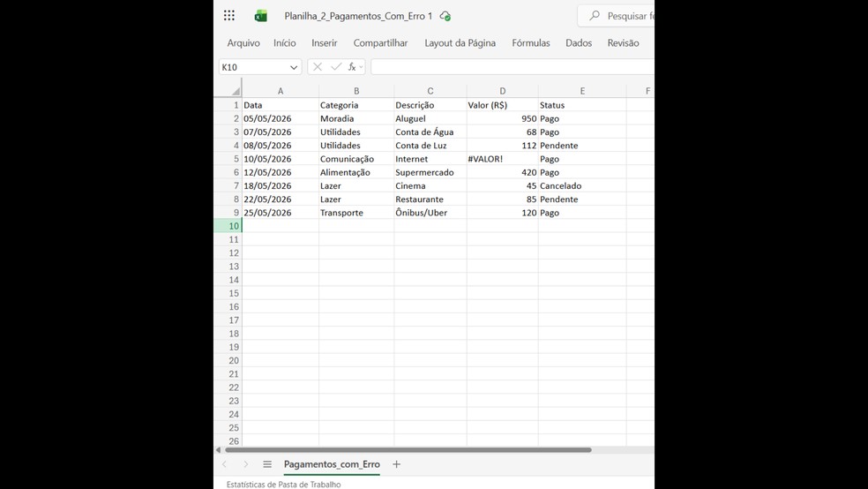Click the search magnifier icon
The width and height of the screenshot is (868, 489).
point(595,16)
